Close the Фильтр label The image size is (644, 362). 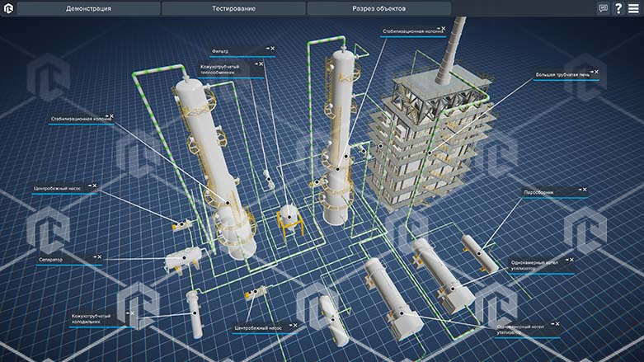pyautogui.click(x=272, y=49)
